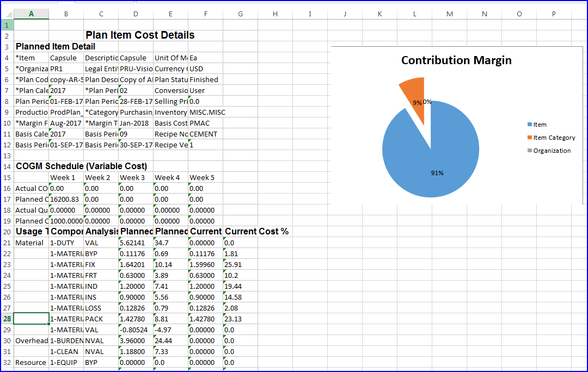Image resolution: width=588 pixels, height=372 pixels.
Task: Click the COGM Schedule (Variable Cost) heading
Action: [81, 166]
